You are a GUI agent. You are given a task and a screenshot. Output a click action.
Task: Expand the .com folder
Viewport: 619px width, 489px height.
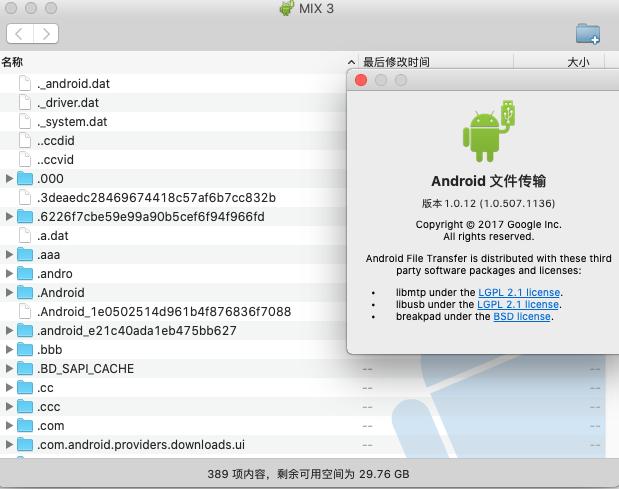[x=9, y=425]
